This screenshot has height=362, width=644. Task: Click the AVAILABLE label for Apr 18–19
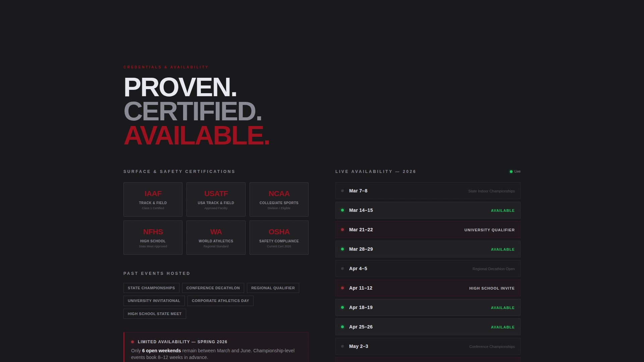click(502, 307)
